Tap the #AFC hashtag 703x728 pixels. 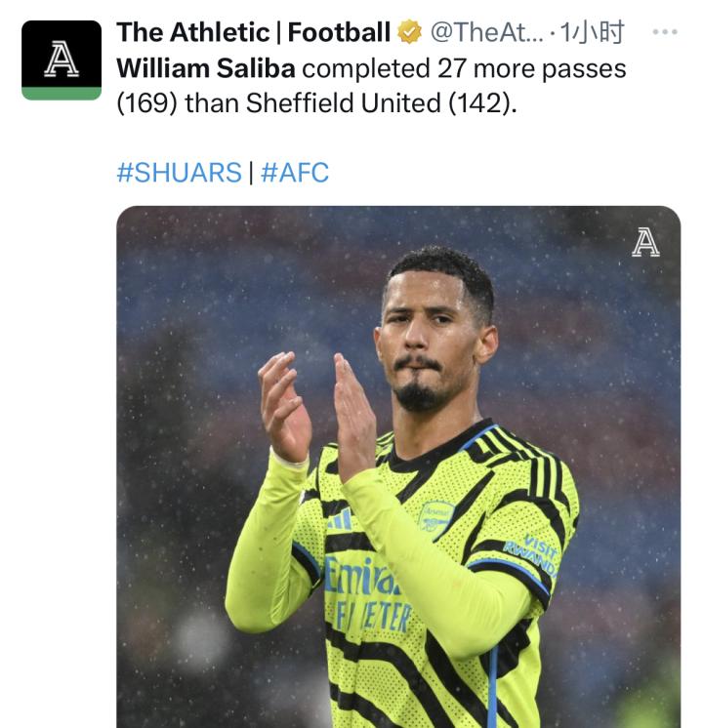coord(296,173)
